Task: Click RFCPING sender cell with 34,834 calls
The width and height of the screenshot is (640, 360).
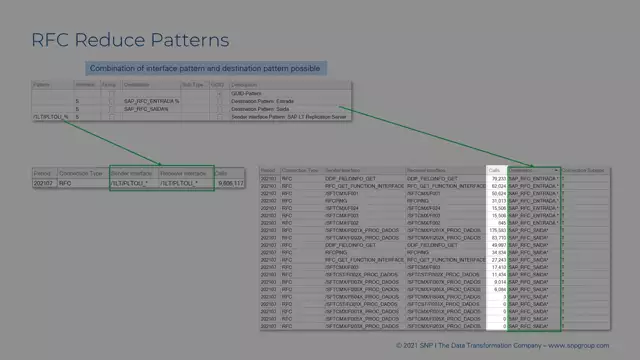Action: click(x=364, y=253)
